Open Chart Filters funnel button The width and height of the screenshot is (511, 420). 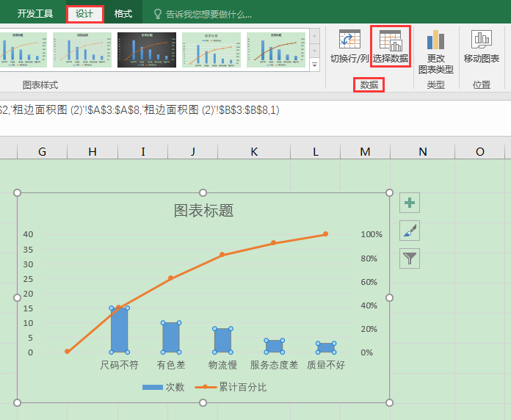(x=410, y=258)
